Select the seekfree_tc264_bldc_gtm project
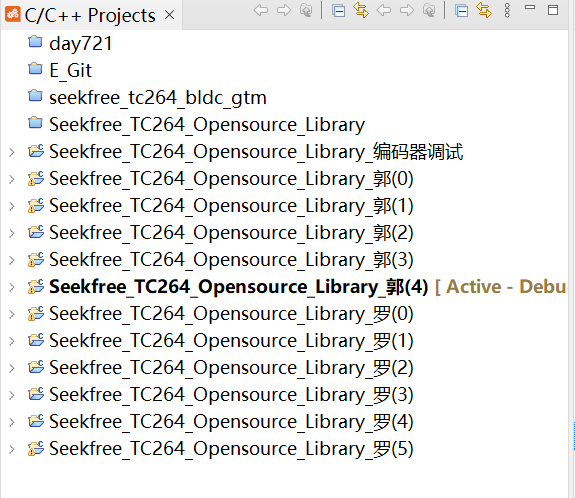This screenshot has height=498, width=575. pos(158,98)
